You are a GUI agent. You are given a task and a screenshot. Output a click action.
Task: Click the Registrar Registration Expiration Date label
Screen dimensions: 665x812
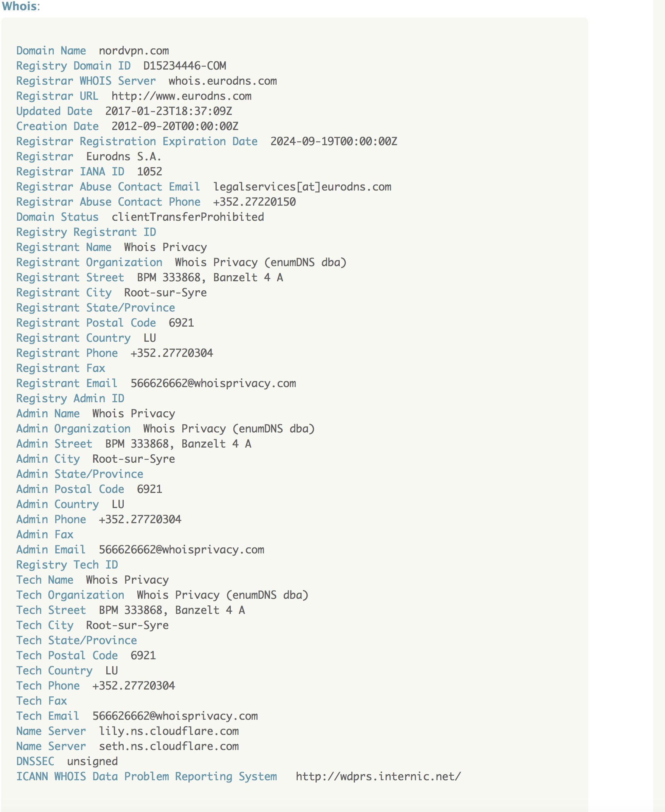pyautogui.click(x=137, y=142)
